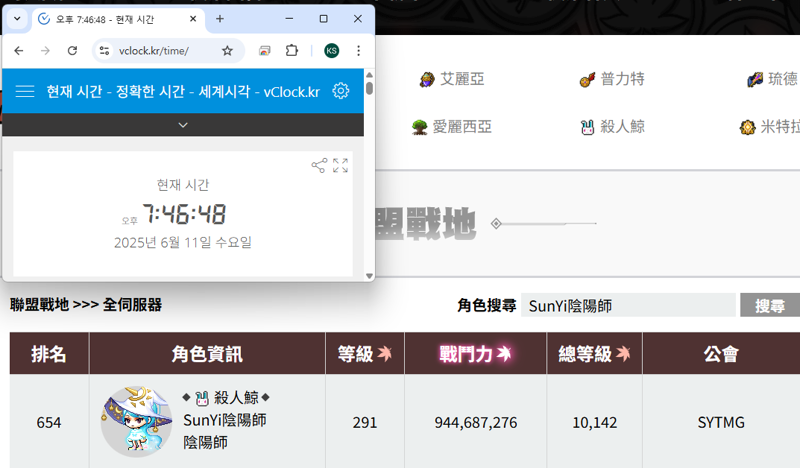The image size is (800, 468).
Task: Click the 角色資訊 column header
Action: [207, 354]
